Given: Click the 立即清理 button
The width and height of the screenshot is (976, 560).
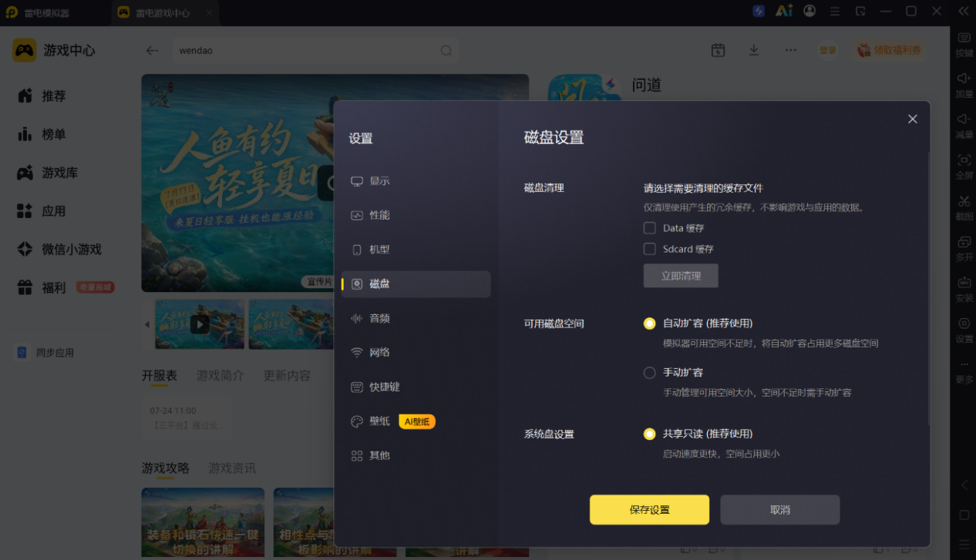Looking at the screenshot, I should [681, 276].
